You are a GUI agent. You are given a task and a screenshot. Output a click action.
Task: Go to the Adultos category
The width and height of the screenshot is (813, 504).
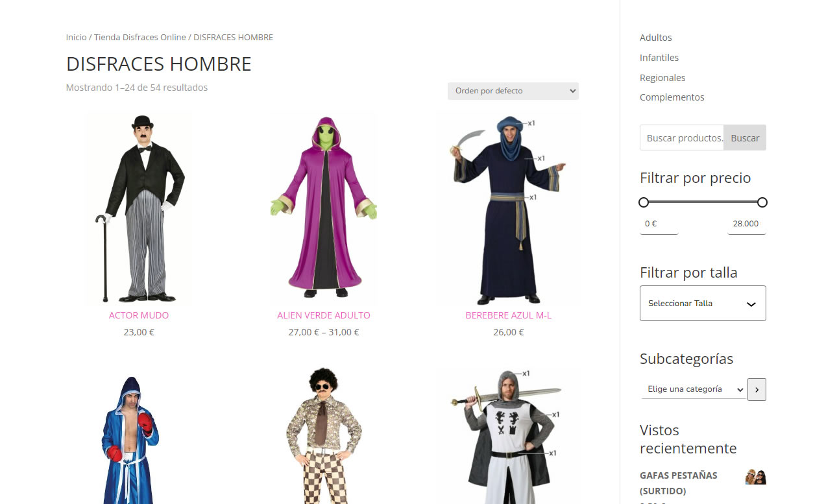[656, 38]
